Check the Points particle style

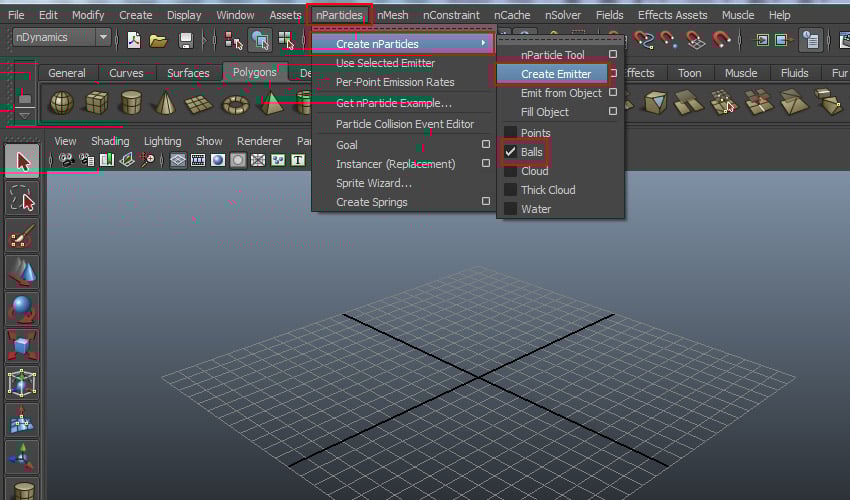pyautogui.click(x=510, y=132)
